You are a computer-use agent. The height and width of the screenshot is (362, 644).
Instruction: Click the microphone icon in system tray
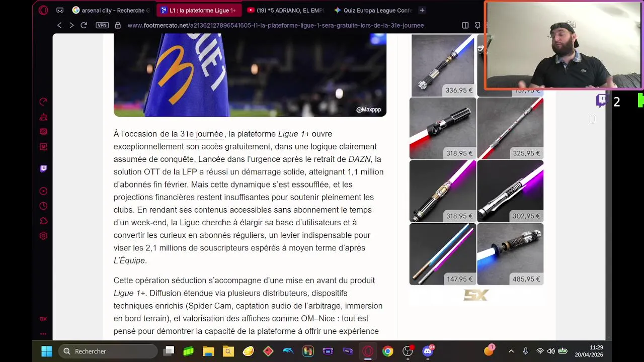(x=525, y=351)
